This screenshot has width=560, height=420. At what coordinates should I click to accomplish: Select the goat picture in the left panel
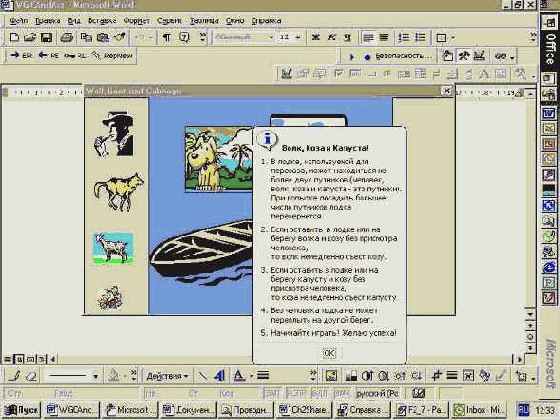point(114,248)
